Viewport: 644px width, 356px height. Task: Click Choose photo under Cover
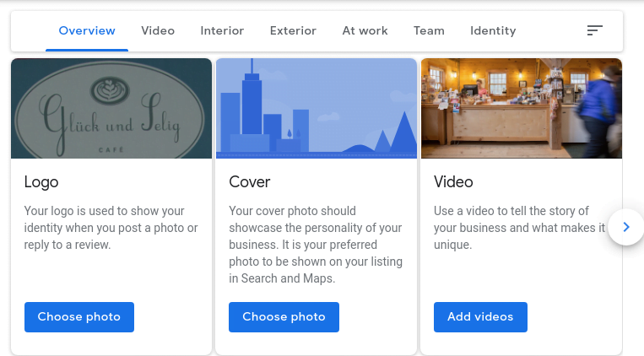[x=284, y=317]
